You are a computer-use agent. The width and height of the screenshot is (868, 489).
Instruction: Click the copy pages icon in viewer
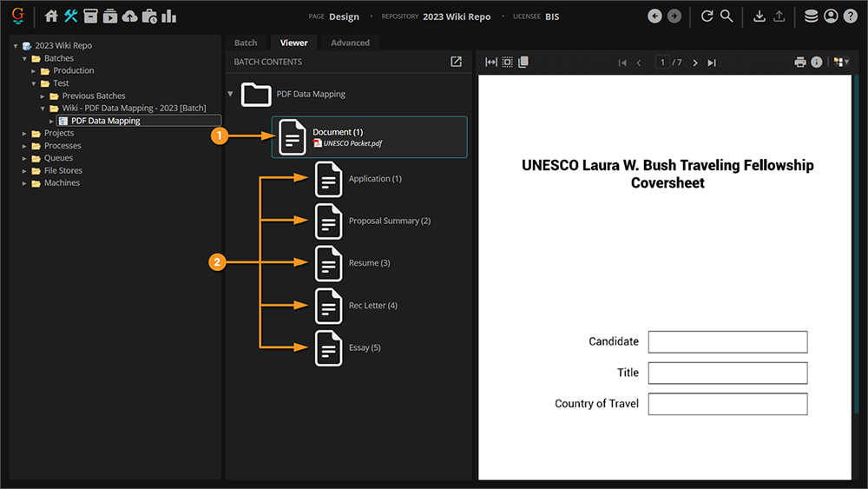pyautogui.click(x=523, y=62)
